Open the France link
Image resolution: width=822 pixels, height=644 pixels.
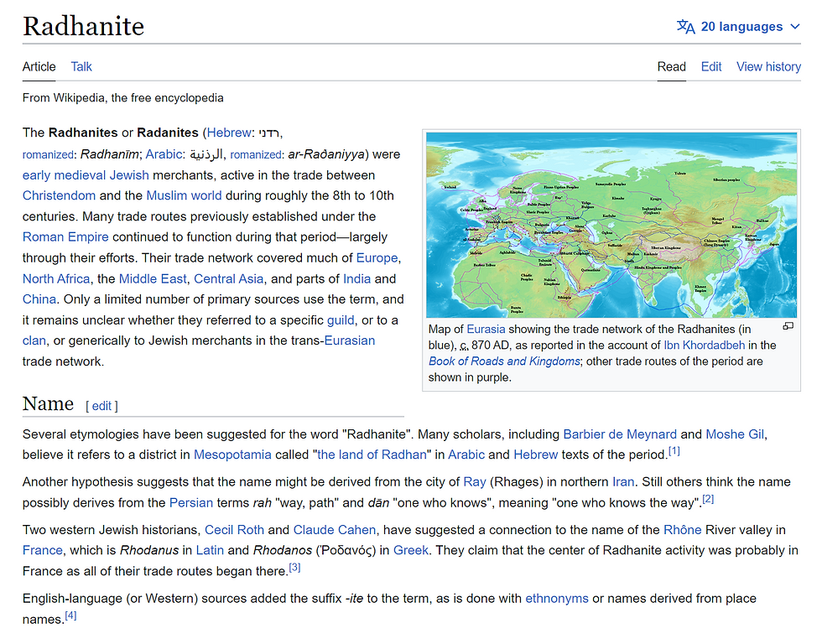click(x=43, y=550)
